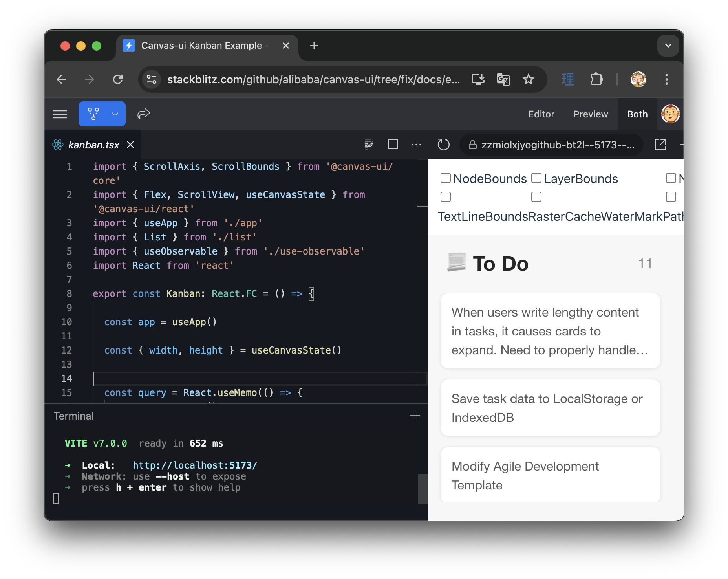Bookmark this page with the star
The image size is (728, 579).
[x=529, y=80]
